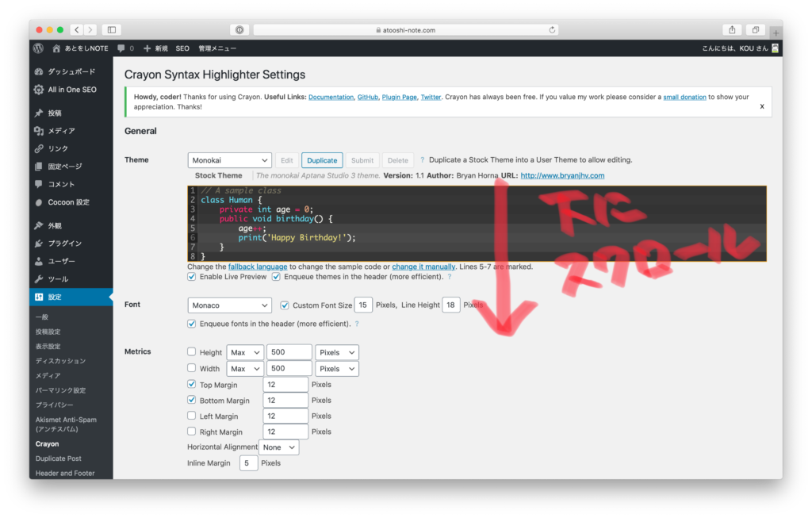Open the comments bubble icon in admin bar

(x=121, y=48)
